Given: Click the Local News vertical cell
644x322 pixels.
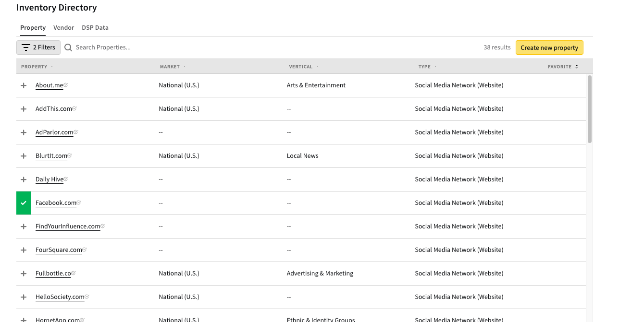Looking at the screenshot, I should pos(303,156).
